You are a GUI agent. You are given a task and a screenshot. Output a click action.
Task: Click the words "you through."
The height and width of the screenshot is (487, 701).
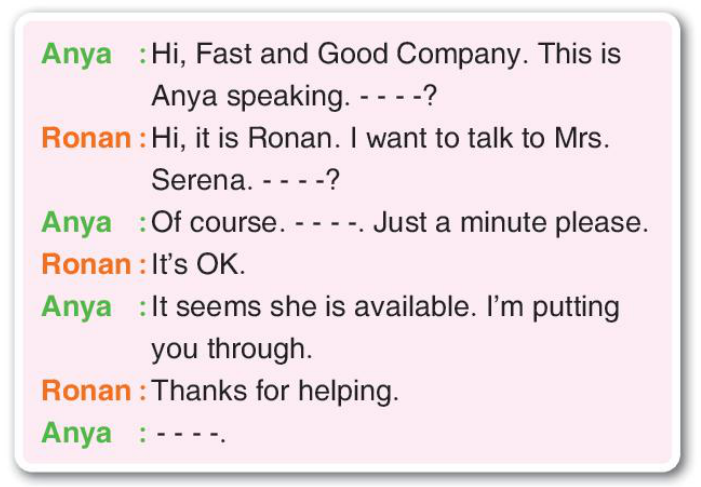pyautogui.click(x=232, y=350)
